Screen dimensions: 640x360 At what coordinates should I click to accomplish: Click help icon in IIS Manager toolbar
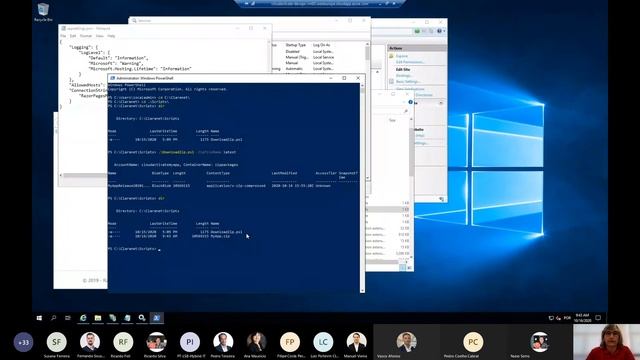tap(440, 31)
